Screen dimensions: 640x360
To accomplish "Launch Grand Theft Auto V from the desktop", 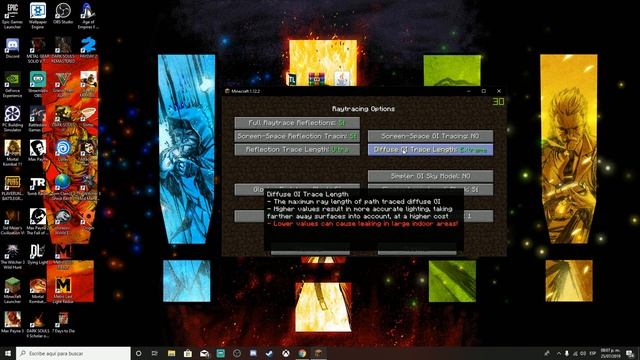I will tap(63, 85).
